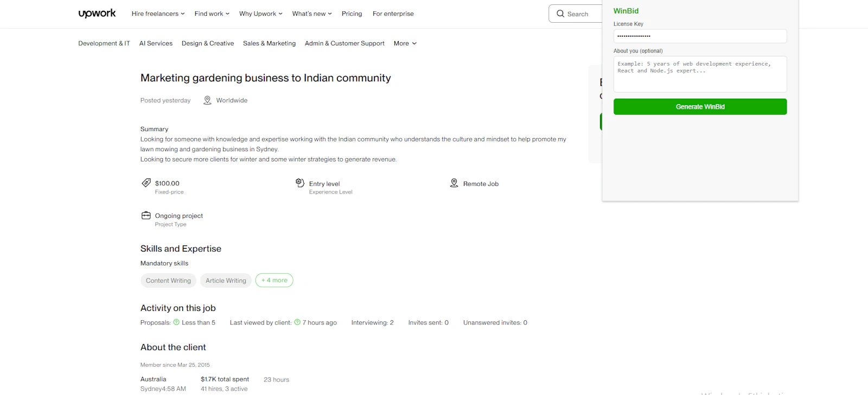Image resolution: width=868 pixels, height=395 pixels.
Task: Click the 7 hours ago value
Action: [320, 322]
